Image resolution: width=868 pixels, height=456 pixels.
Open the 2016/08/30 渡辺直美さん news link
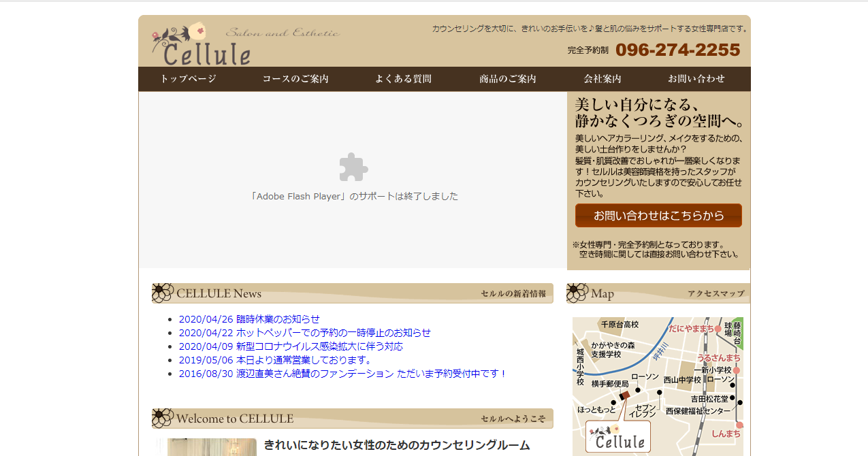point(343,374)
